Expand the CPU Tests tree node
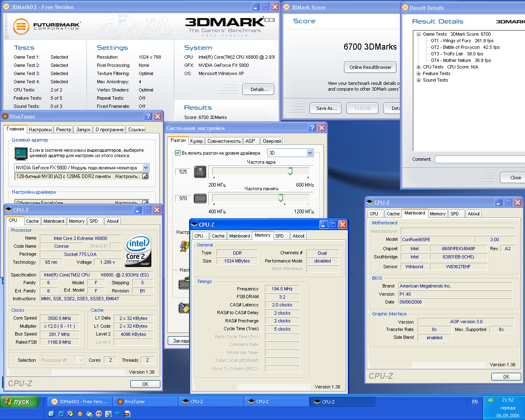Viewport: 525px width, 420px height. coord(418,67)
